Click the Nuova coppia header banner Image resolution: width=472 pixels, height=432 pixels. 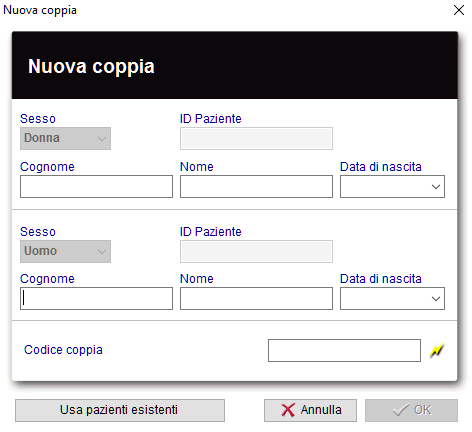[x=235, y=65]
